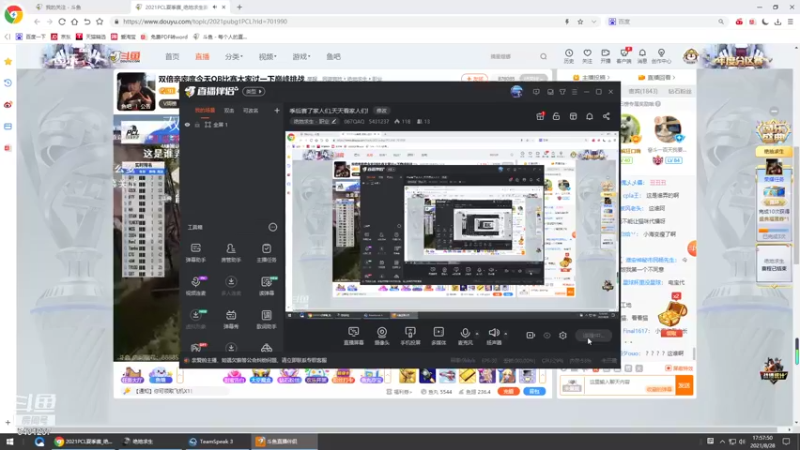800x450 pixels.
Task: Open 历史 history icon on Douyu
Action: [x=569, y=56]
